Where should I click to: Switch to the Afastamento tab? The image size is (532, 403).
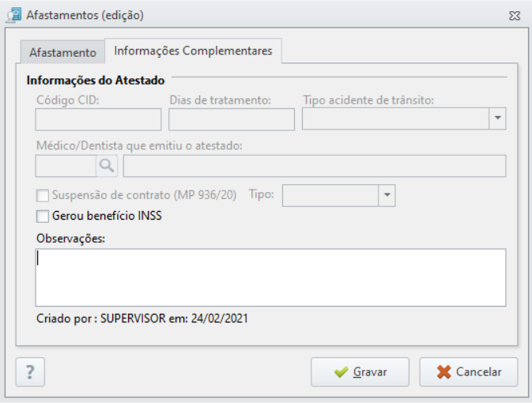(62, 52)
